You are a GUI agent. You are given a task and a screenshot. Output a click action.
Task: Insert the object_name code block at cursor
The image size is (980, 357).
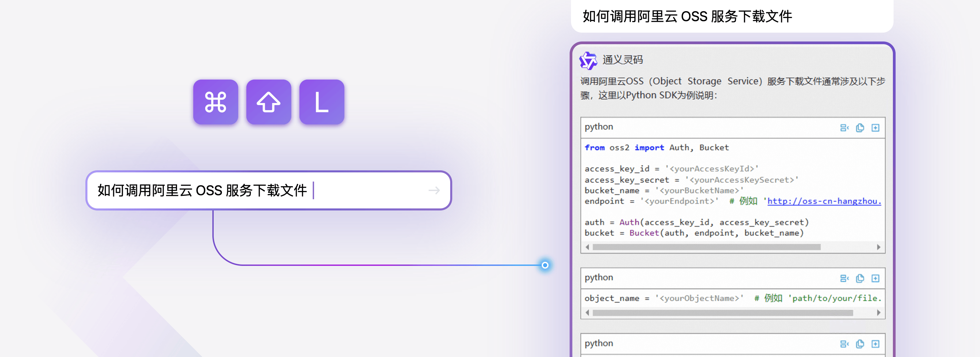[844, 278]
